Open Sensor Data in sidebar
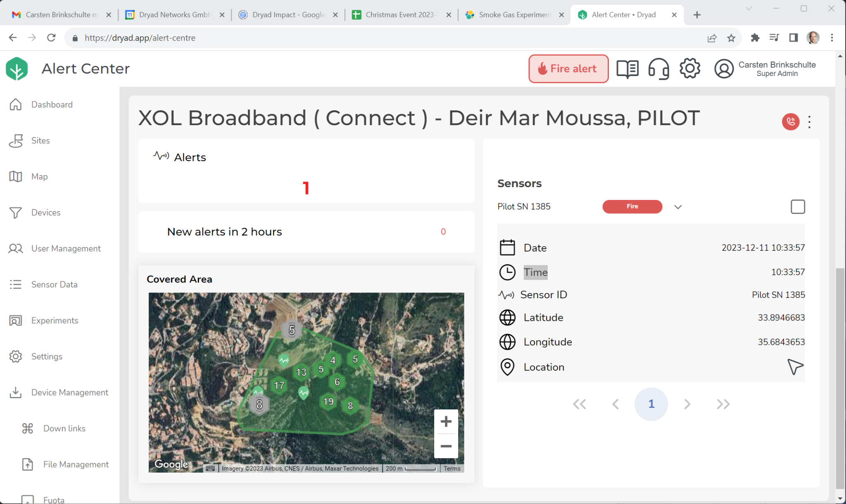 point(55,284)
